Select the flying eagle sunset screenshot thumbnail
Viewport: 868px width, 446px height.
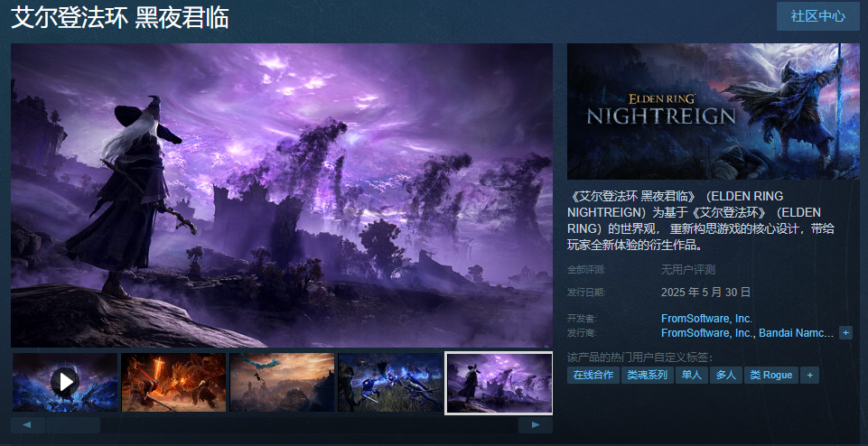click(282, 383)
